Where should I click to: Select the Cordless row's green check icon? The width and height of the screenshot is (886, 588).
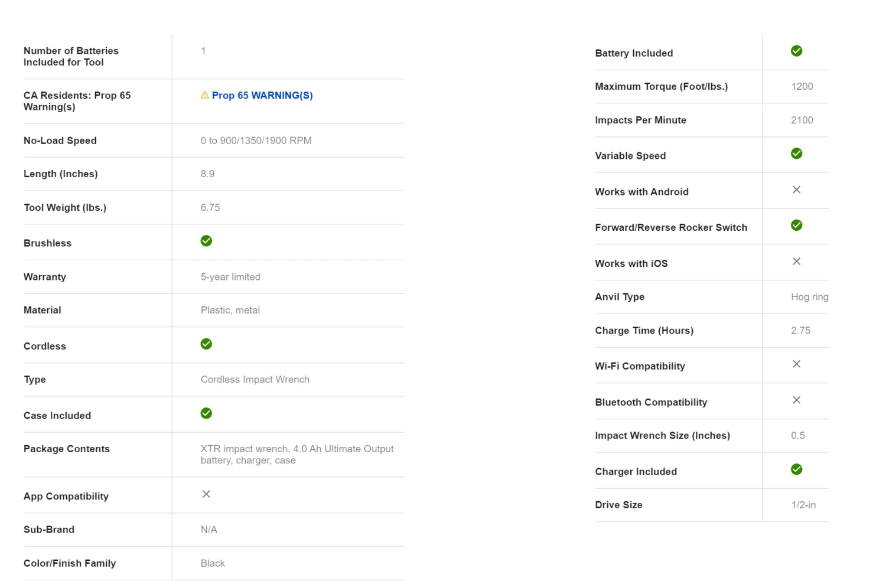pyautogui.click(x=206, y=344)
